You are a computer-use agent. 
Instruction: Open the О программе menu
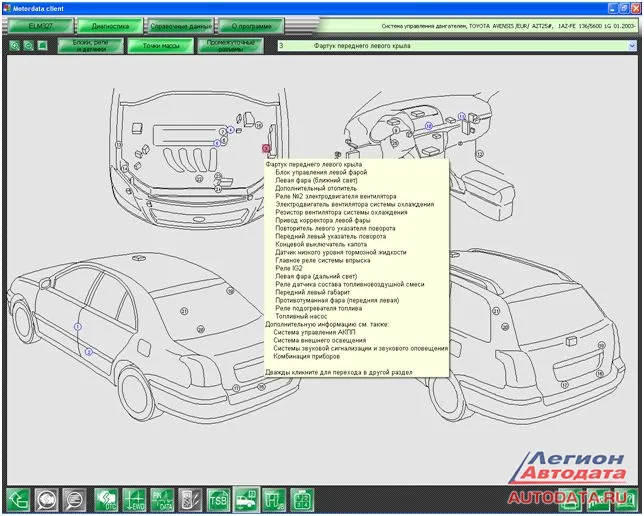point(251,26)
